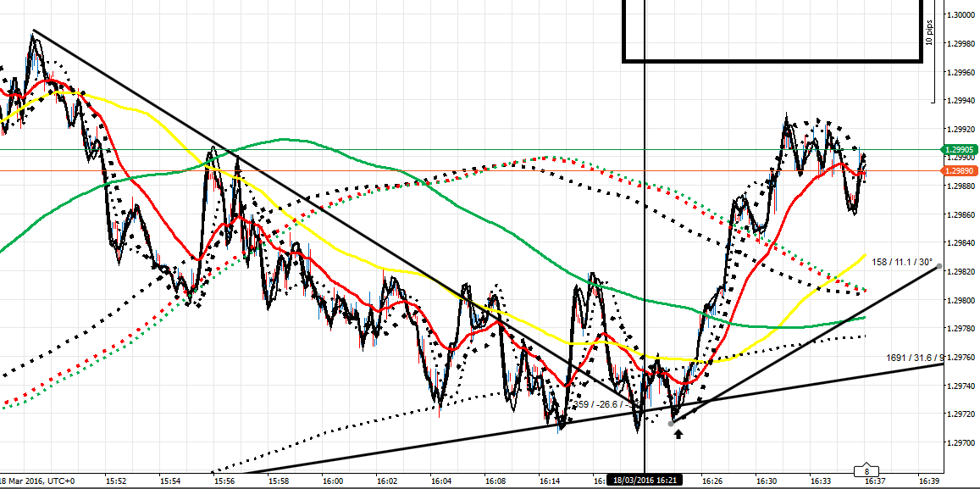Click the vertical line at 16:21

click(645, 254)
